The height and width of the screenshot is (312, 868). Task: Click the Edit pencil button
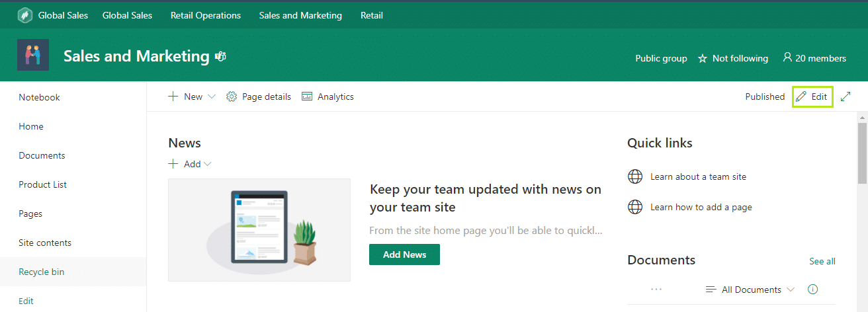click(x=812, y=97)
